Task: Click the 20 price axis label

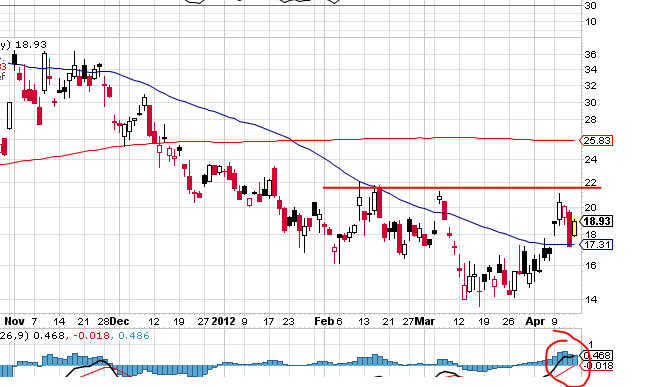Action: [x=590, y=208]
